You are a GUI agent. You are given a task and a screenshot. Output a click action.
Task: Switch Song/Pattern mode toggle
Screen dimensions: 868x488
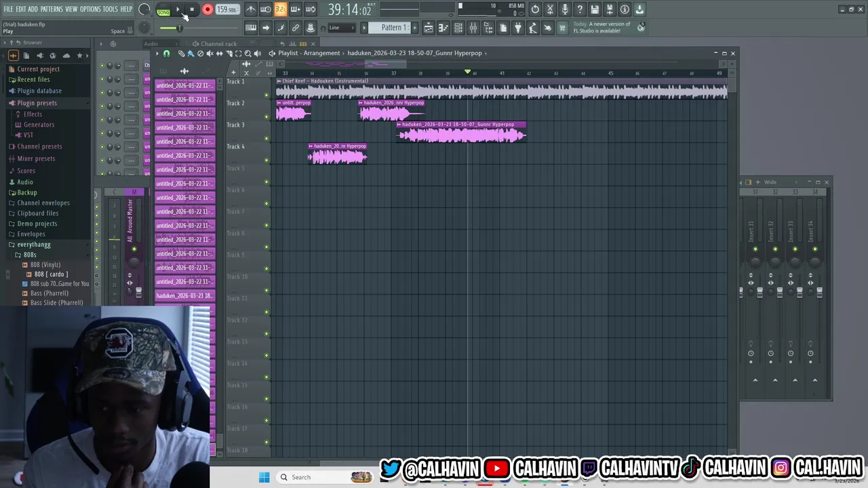pyautogui.click(x=163, y=10)
